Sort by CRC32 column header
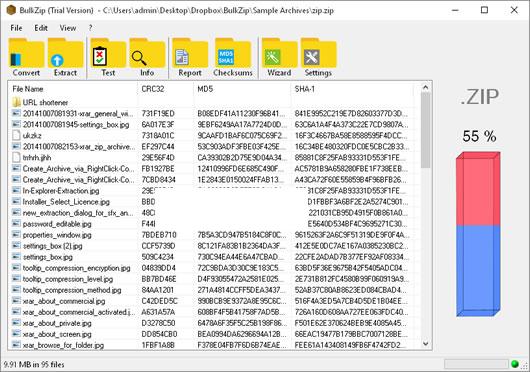This screenshot has height=372, width=530. tap(165, 89)
